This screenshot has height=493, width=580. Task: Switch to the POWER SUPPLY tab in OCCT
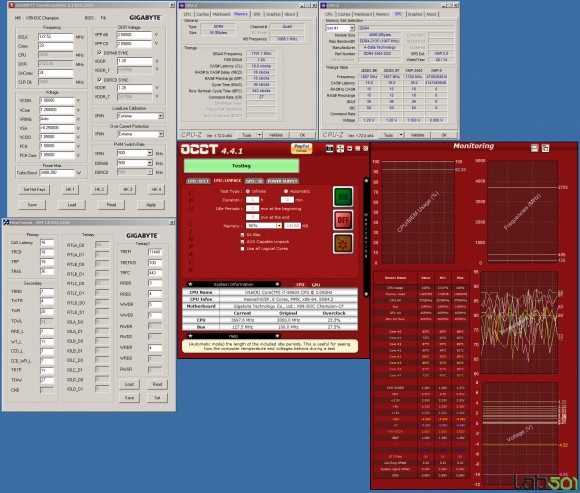point(283,181)
